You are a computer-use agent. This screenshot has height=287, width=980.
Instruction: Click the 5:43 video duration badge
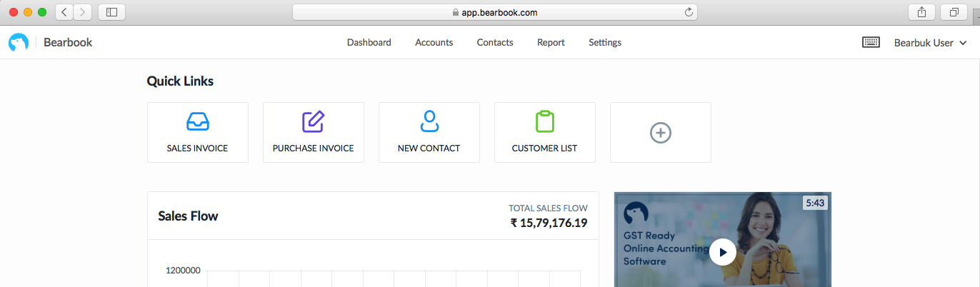(815, 203)
